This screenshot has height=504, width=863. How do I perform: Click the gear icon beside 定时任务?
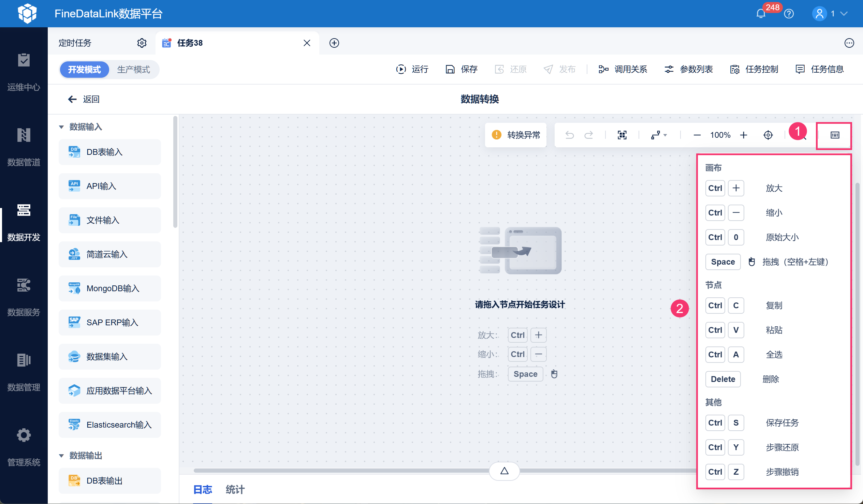click(142, 43)
